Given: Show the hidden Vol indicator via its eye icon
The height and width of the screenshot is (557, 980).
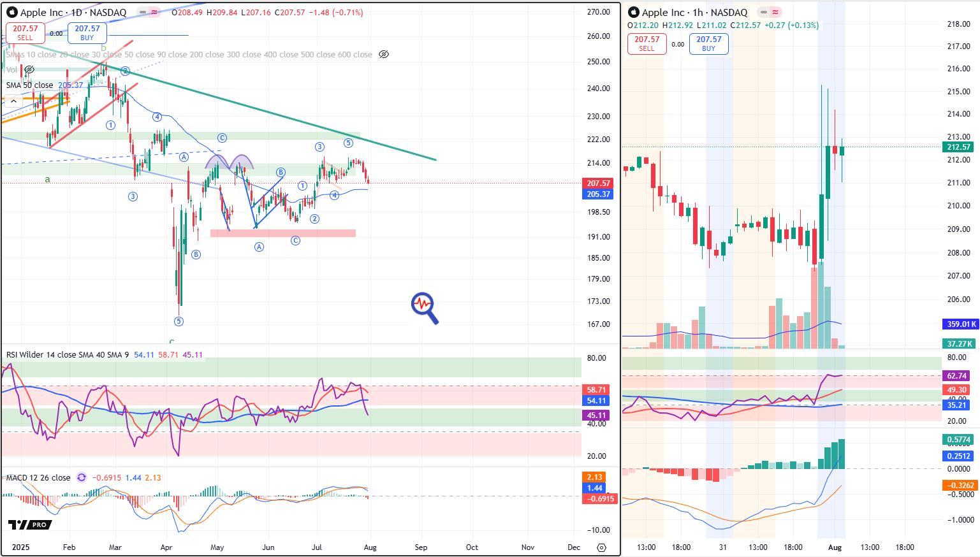Looking at the screenshot, I should pos(29,69).
